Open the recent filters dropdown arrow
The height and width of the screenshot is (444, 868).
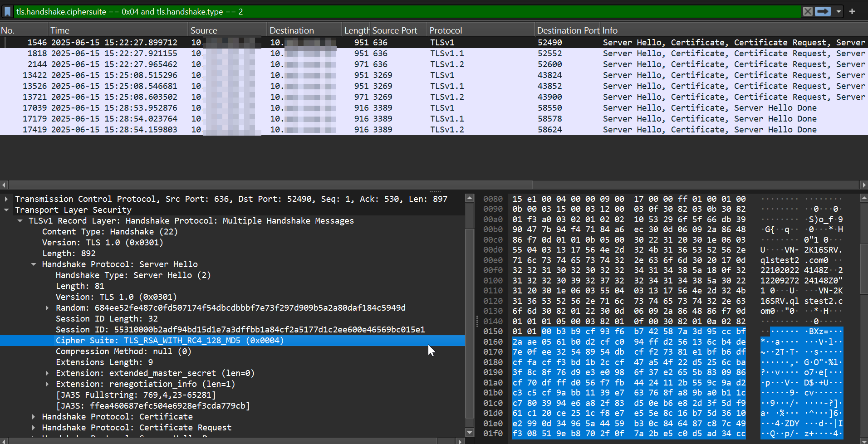point(837,11)
